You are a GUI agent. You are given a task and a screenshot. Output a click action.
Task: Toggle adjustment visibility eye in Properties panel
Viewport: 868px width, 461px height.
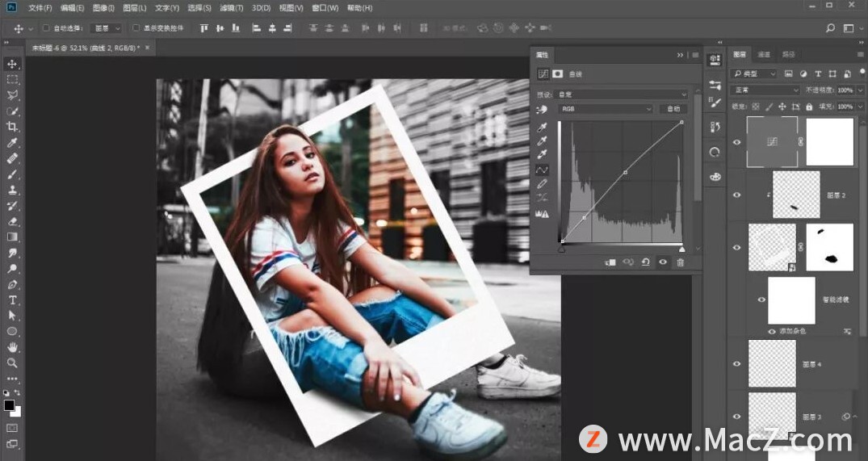click(663, 262)
